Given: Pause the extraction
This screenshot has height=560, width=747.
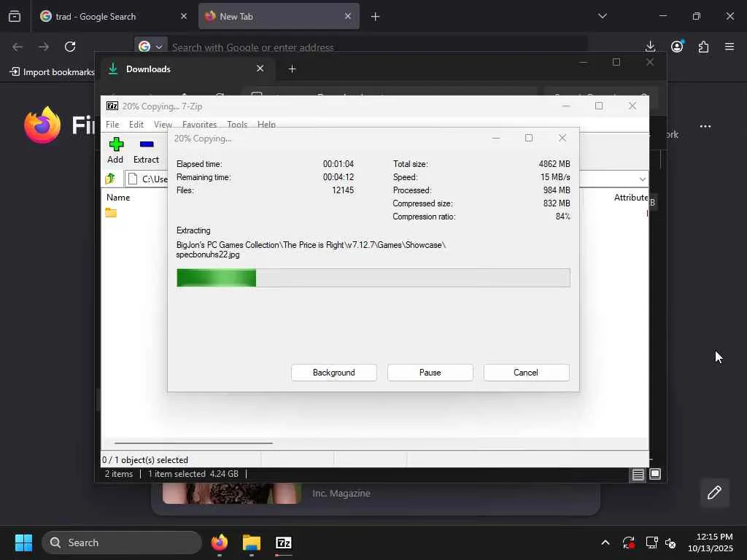Looking at the screenshot, I should coord(430,373).
